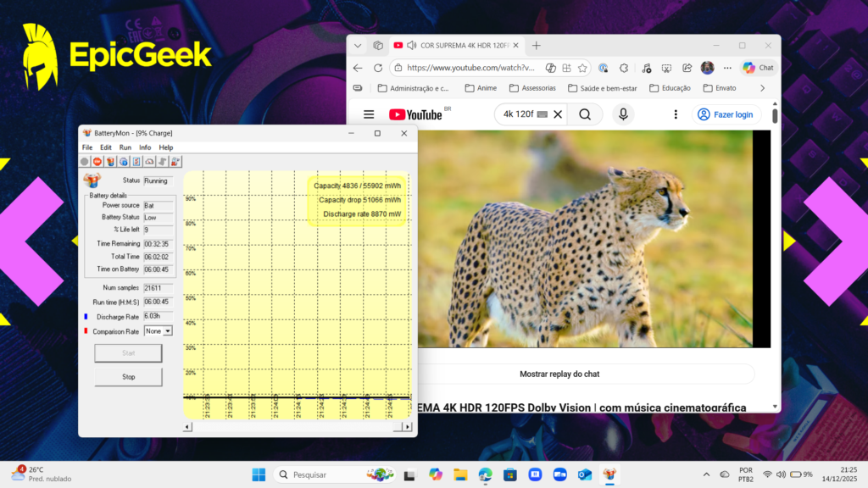
Task: Clear the YouTube search box text
Action: click(x=557, y=114)
